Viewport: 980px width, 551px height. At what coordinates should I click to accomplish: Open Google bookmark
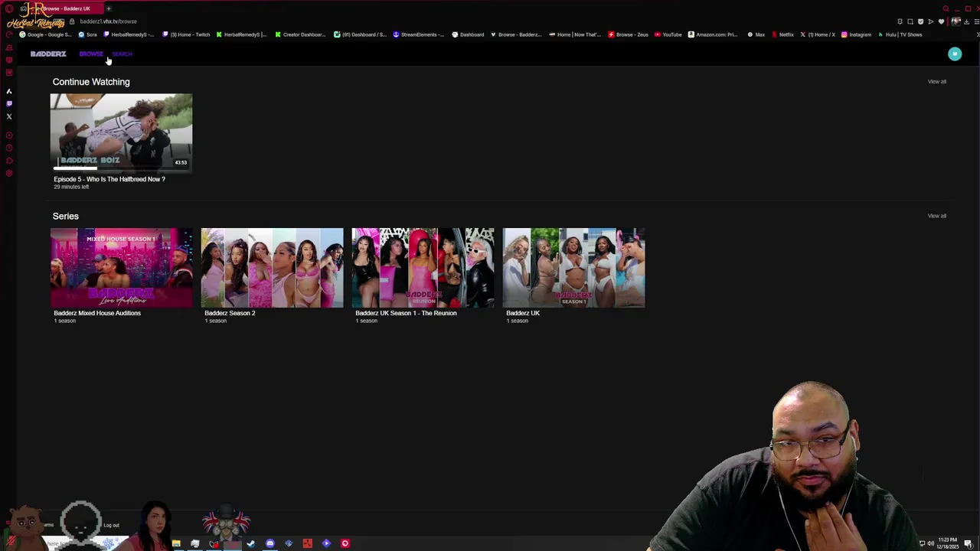[46, 34]
